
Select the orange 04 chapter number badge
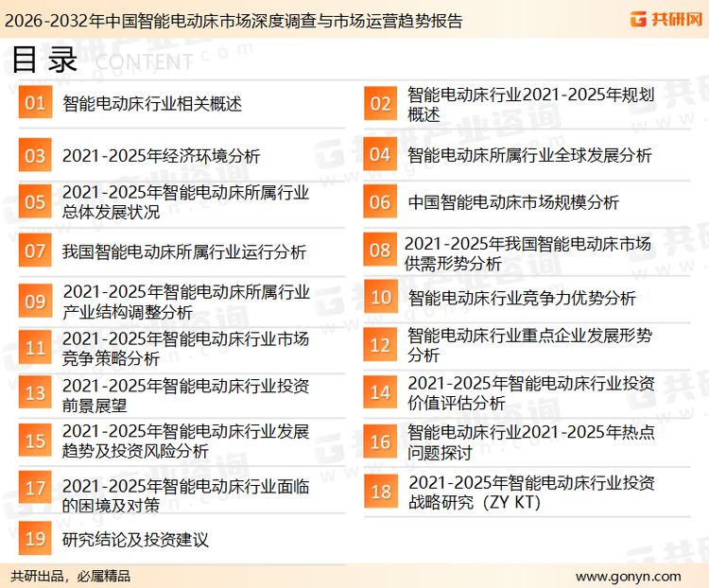click(380, 154)
